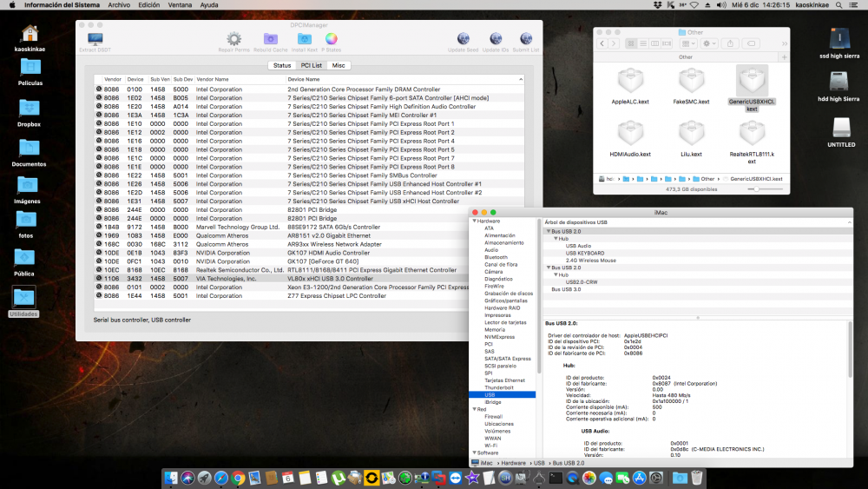Switch Finder to column view
Image resolution: width=868 pixels, height=489 pixels.
(654, 43)
